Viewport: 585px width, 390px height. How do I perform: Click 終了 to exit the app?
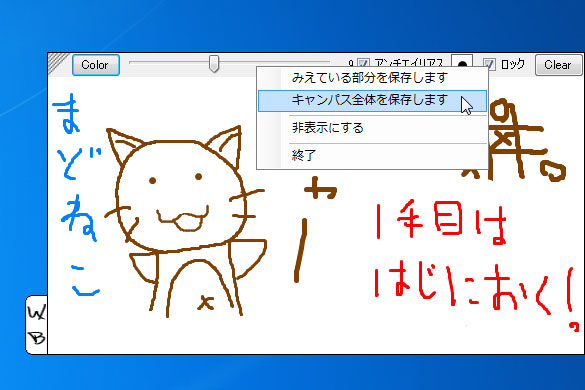[x=372, y=155]
